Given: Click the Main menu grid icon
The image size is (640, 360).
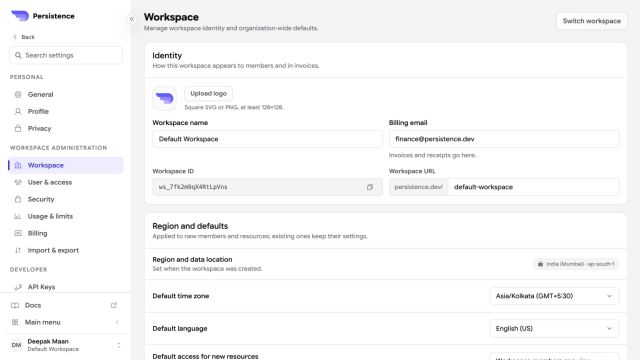Looking at the screenshot, I should [15, 322].
